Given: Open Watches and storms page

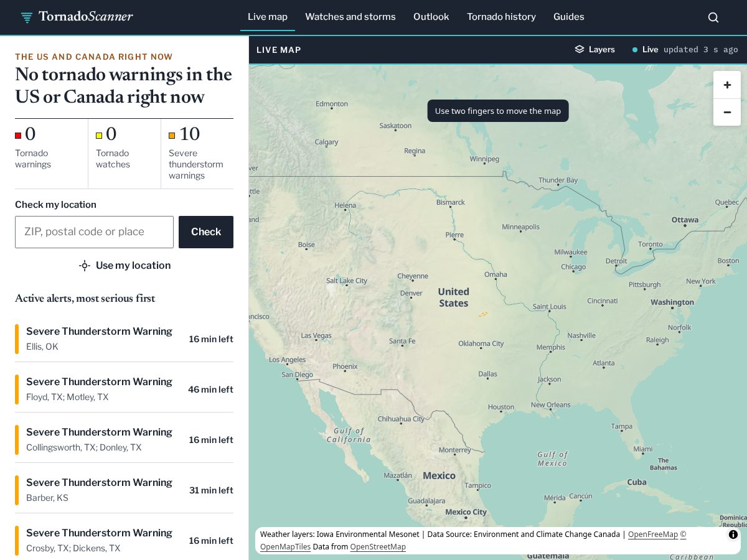Looking at the screenshot, I should (350, 17).
